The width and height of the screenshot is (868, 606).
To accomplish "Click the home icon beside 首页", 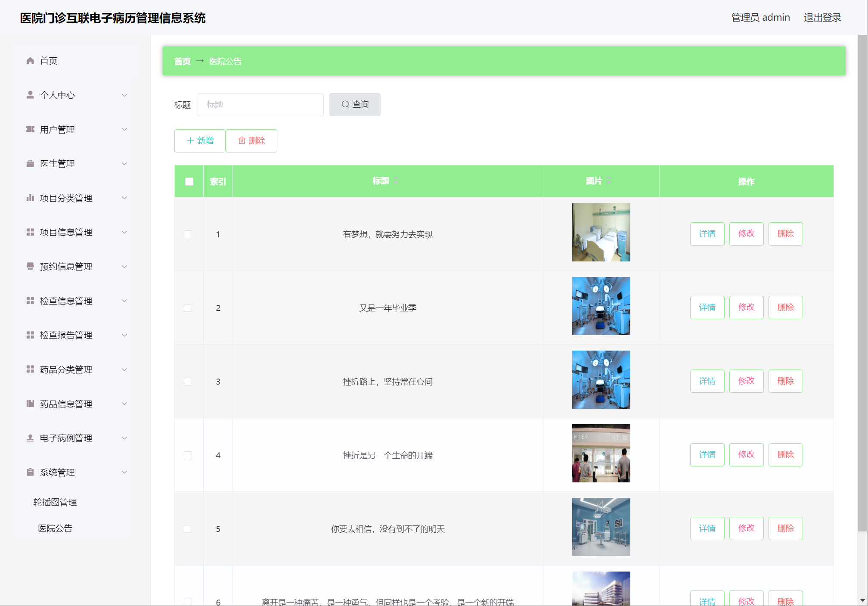I will (x=30, y=61).
